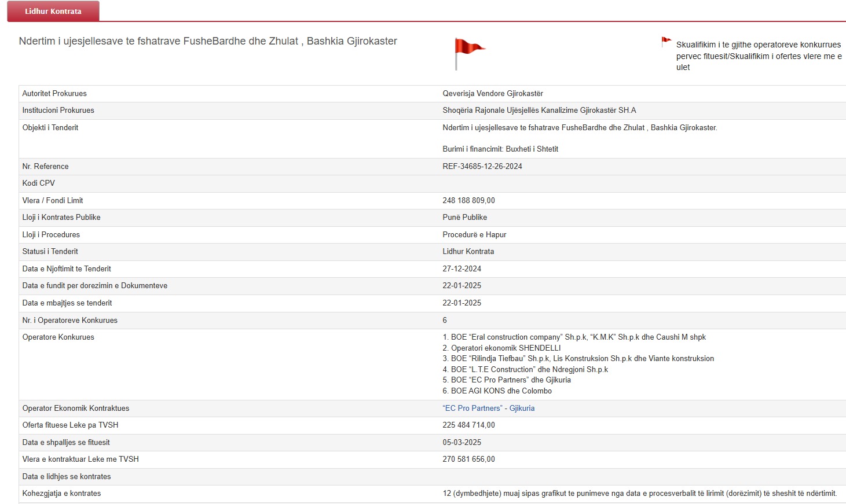Click the Lloji i Kontrates Publike label
846x504 pixels.
pos(61,217)
